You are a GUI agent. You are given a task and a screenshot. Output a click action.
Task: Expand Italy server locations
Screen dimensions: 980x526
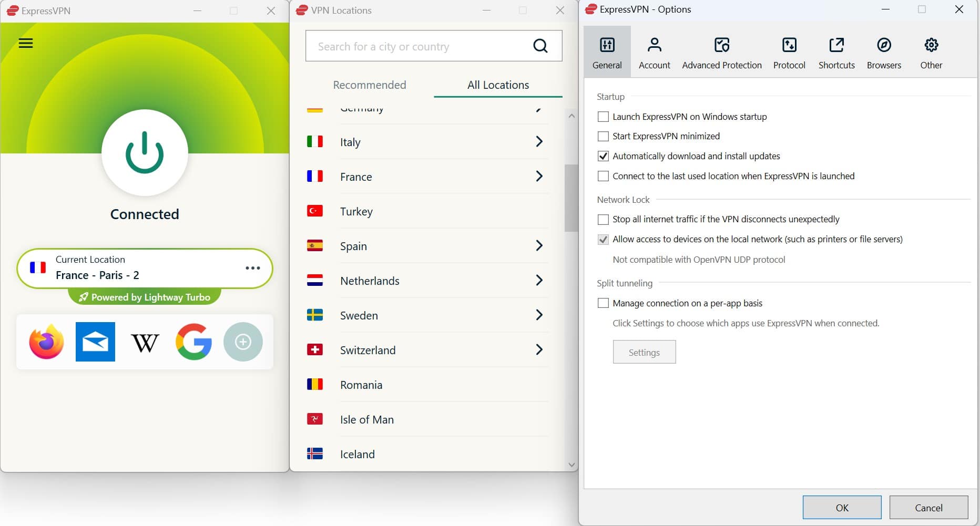tap(539, 141)
